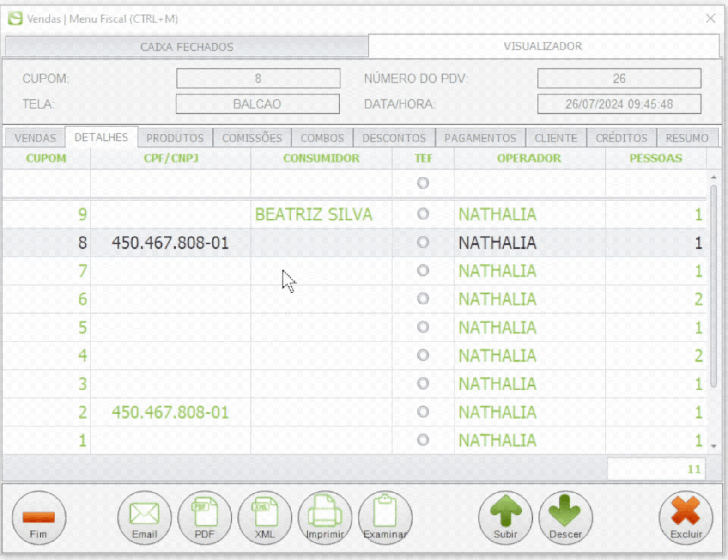Export the coupon with the PDF icon
This screenshot has height=560, width=728.
(205, 517)
